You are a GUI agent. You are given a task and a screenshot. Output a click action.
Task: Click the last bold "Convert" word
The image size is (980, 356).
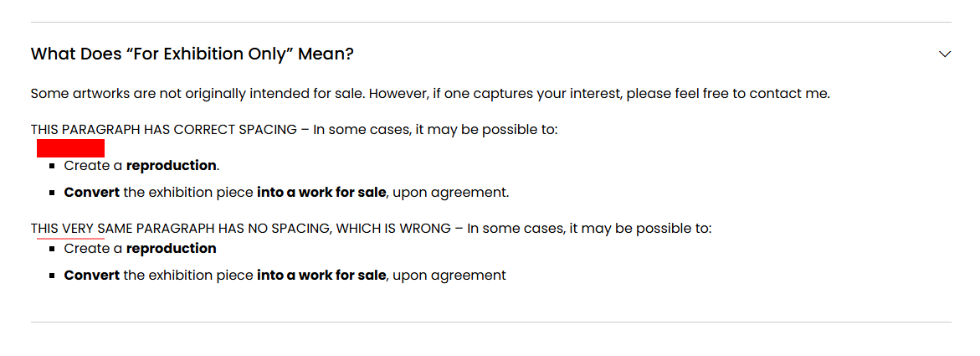point(92,275)
